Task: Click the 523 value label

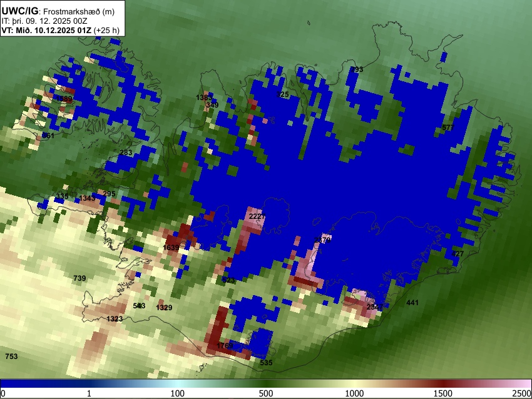Action: [x=228, y=280]
